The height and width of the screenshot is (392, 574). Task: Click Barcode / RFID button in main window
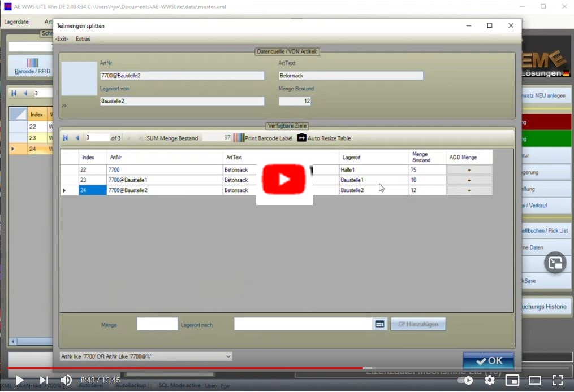[x=32, y=66]
